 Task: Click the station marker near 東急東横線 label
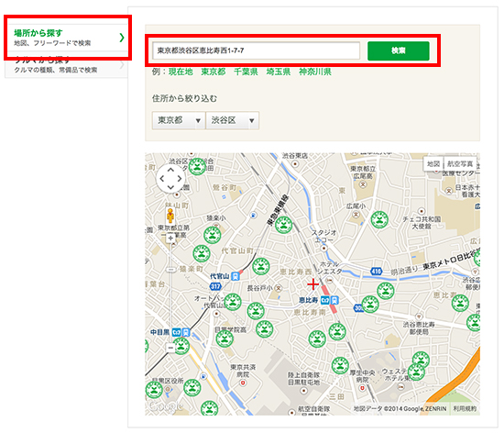pyautogui.click(x=283, y=225)
